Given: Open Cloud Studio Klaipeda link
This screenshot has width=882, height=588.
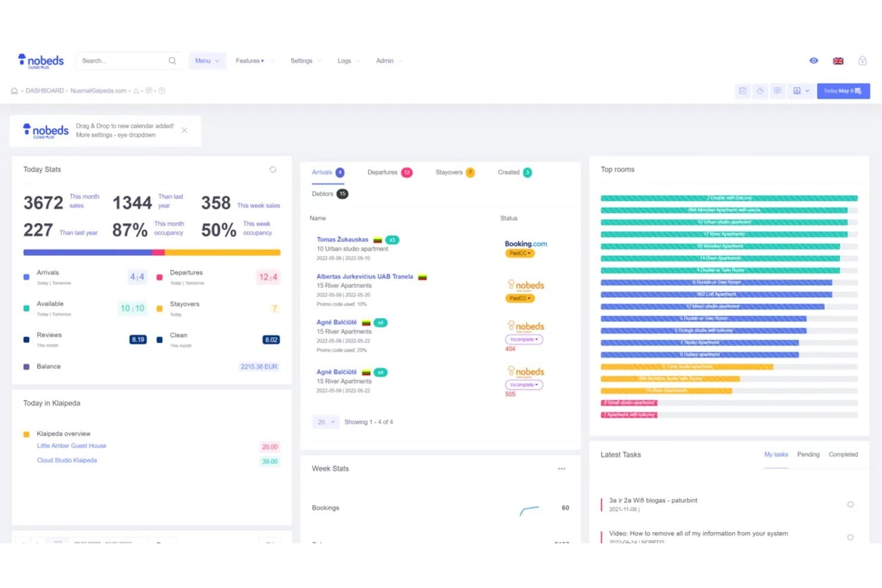Looking at the screenshot, I should (x=67, y=461).
